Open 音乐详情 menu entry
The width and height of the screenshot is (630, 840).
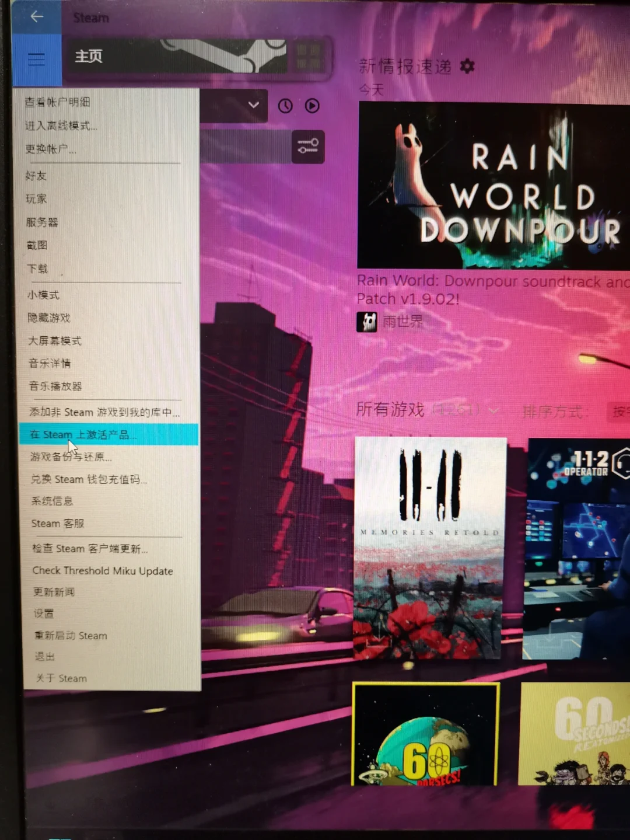point(50,363)
